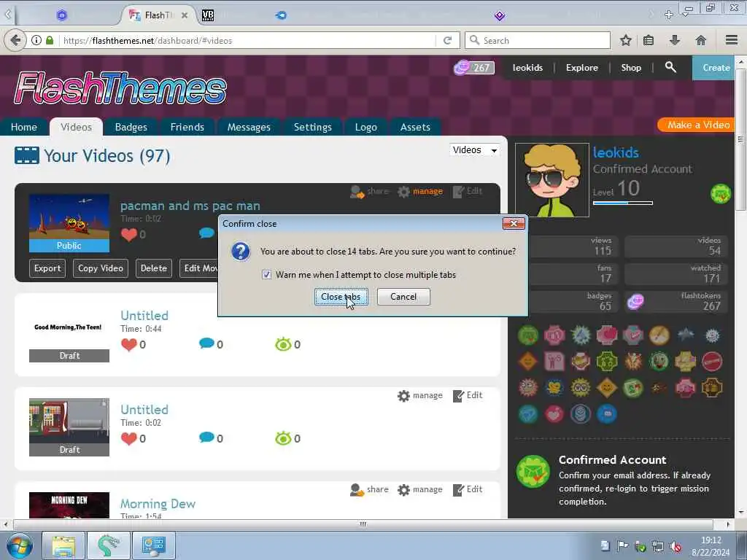The width and height of the screenshot is (747, 560).
Task: Open the downloads arrow icon
Action: tap(675, 41)
